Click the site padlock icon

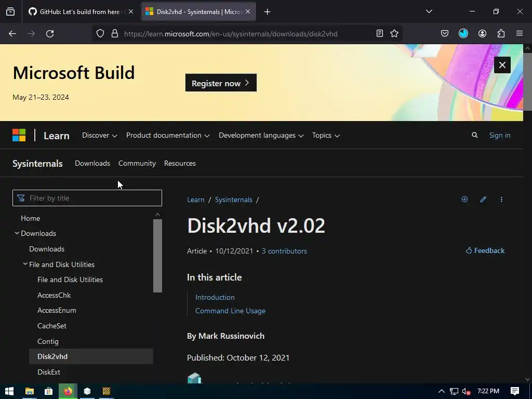[115, 34]
